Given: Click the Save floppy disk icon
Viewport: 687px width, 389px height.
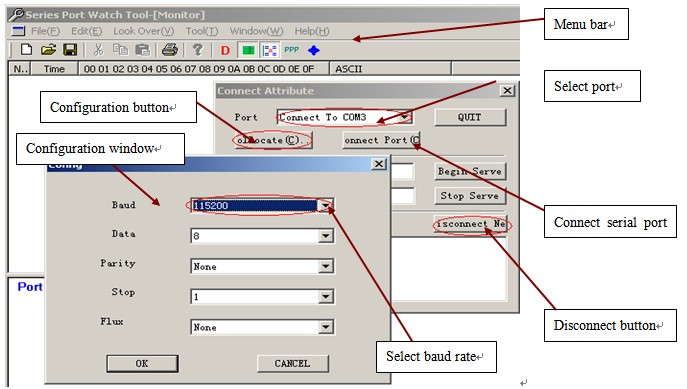Looking at the screenshot, I should tap(70, 50).
